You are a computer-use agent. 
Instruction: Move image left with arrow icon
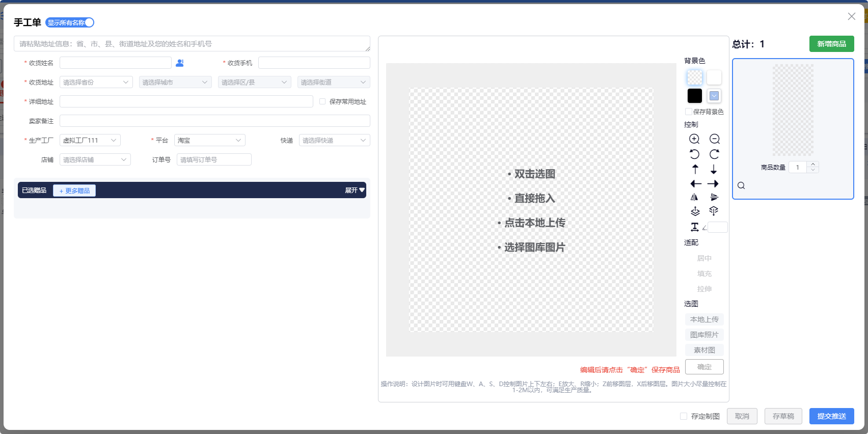point(695,184)
